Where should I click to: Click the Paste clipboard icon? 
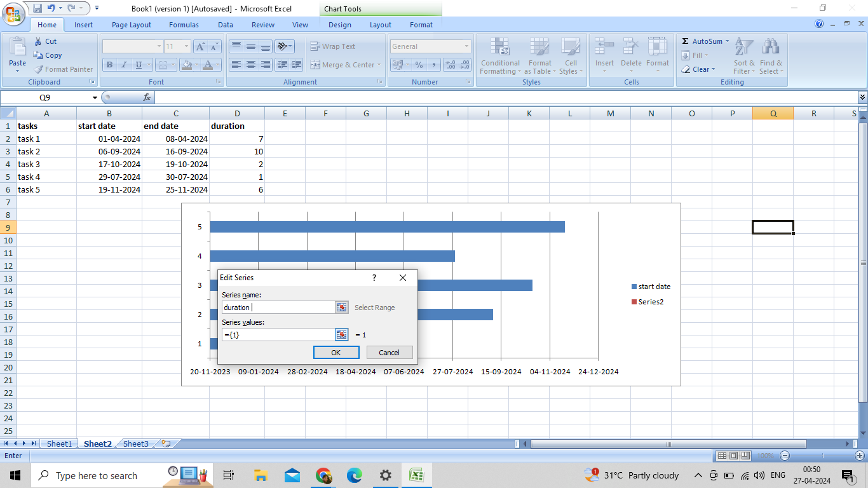(17, 47)
